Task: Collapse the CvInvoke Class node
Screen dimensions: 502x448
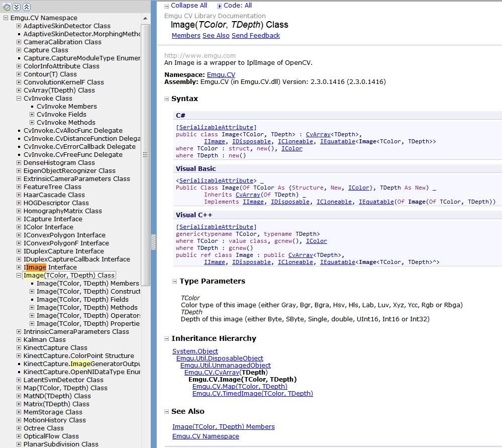Action: coord(19,99)
